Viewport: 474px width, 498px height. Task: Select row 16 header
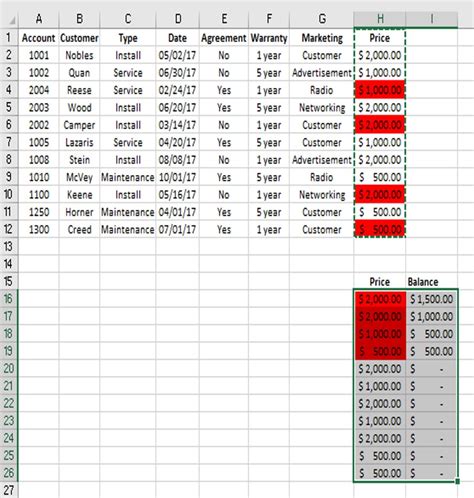[x=9, y=299]
